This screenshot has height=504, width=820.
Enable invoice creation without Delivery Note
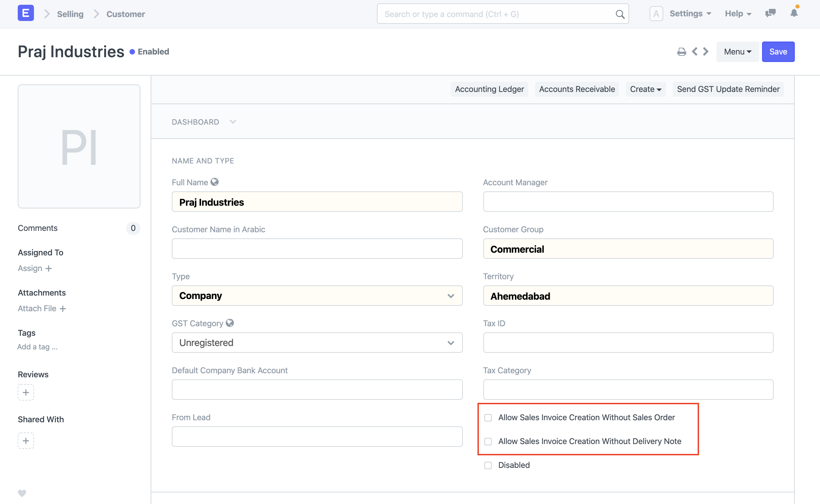point(488,442)
